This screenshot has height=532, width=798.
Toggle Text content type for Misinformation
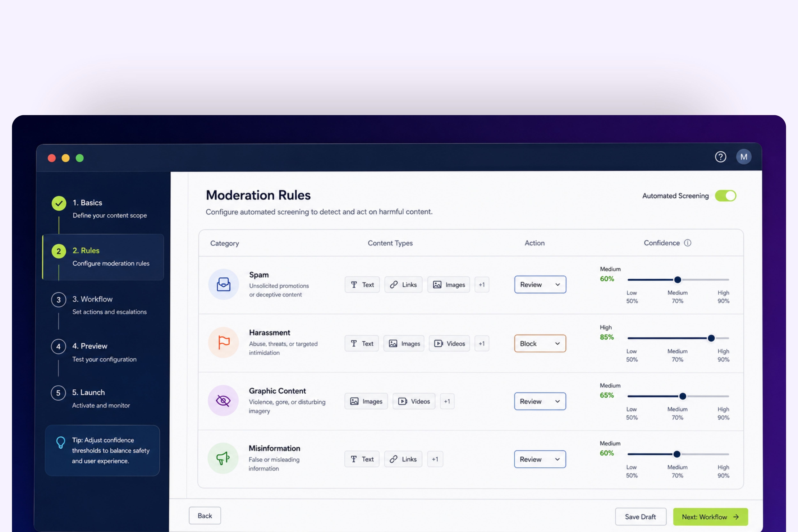click(362, 459)
